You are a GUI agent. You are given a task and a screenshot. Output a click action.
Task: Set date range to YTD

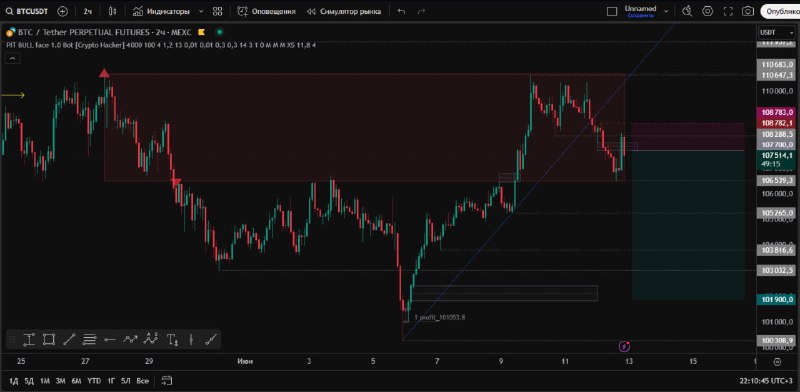pos(93,381)
